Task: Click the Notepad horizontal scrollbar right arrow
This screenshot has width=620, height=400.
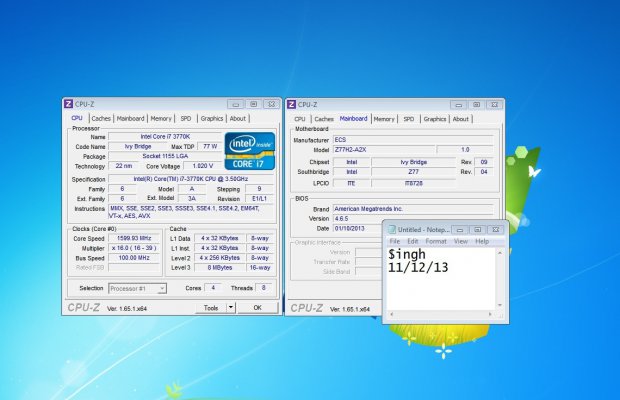Action: pyautogui.click(x=490, y=314)
